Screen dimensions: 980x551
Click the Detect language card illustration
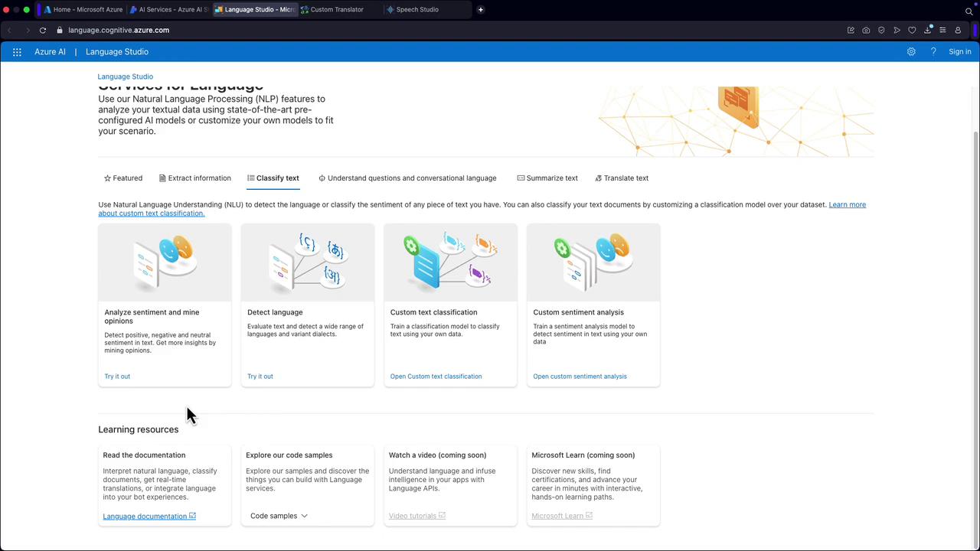coord(308,262)
